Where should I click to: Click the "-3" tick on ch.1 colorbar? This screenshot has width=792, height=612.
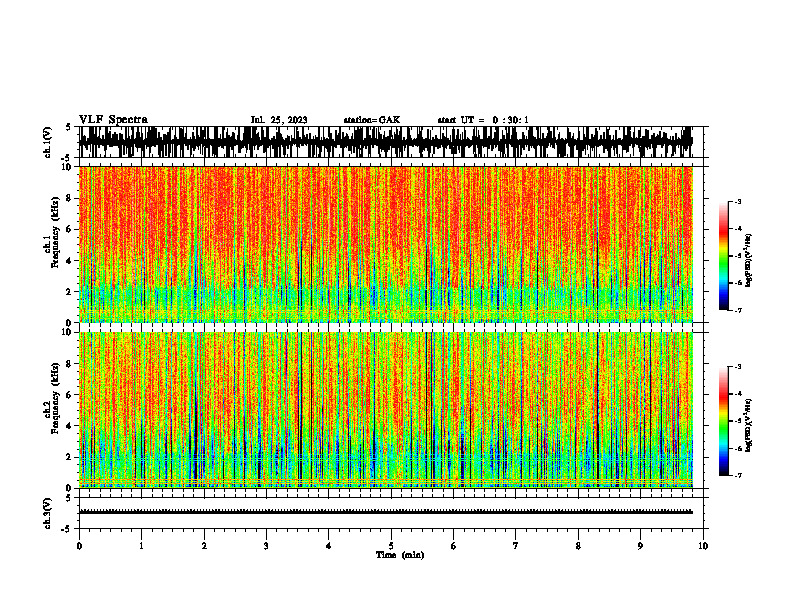pyautogui.click(x=737, y=202)
